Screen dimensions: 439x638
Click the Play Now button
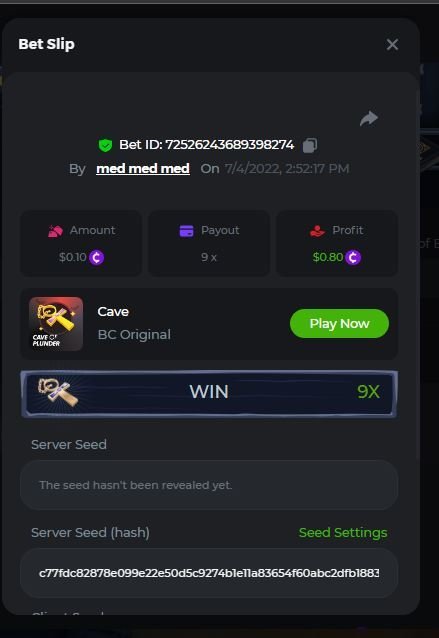tap(339, 323)
